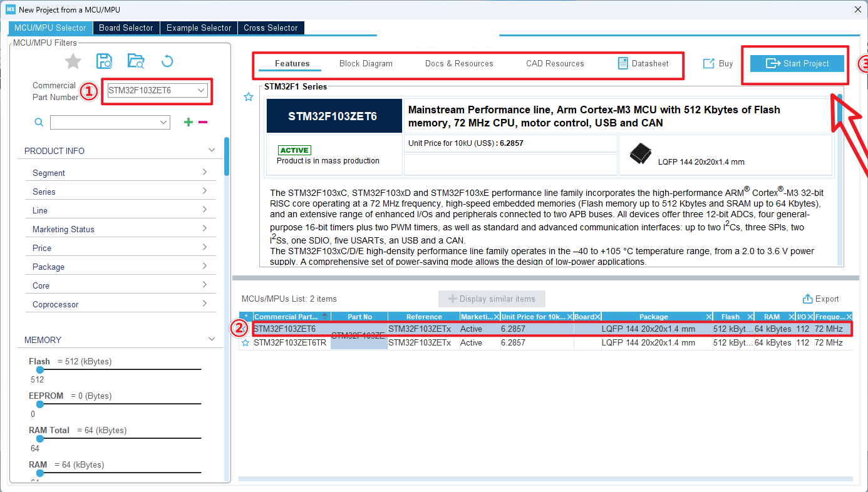Select the STM32F103ZET6 list row
This screenshot has height=492, width=868.
tap(545, 329)
